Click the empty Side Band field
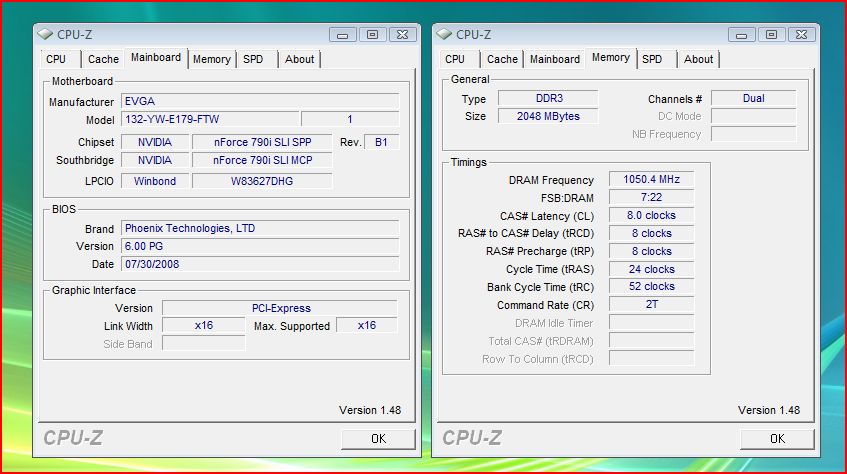 204,343
